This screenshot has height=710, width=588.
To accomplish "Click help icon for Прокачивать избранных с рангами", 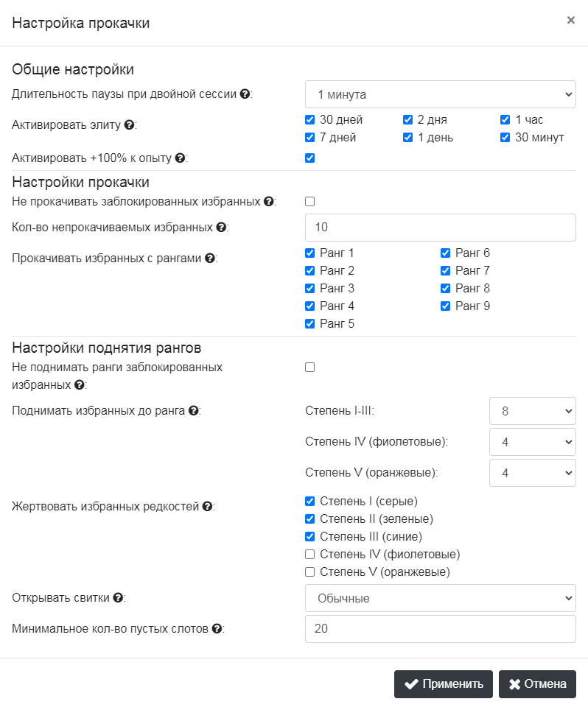I will click(210, 258).
